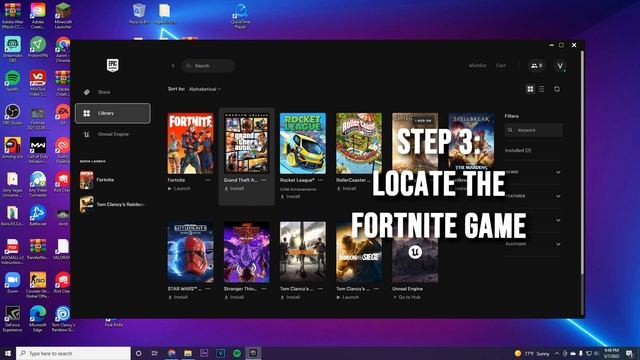This screenshot has height=360, width=640.
Task: Open Battle.net desktop shortcut
Action: point(38,216)
